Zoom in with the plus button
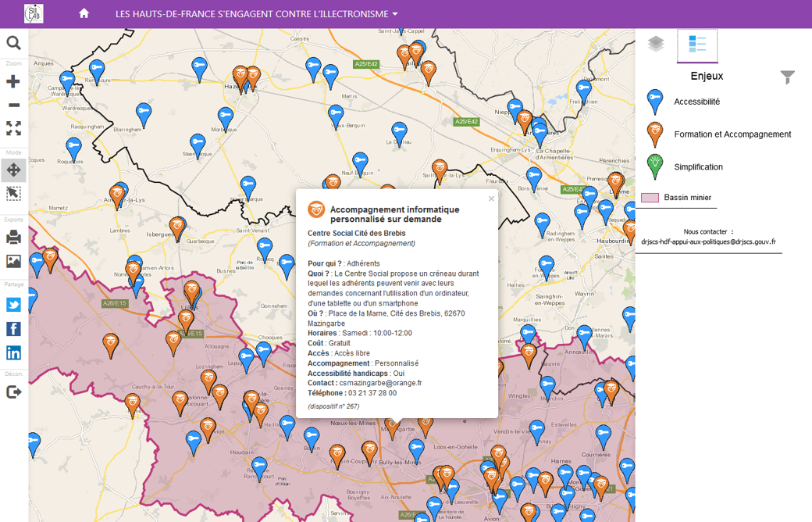812x522 pixels. pyautogui.click(x=13, y=81)
